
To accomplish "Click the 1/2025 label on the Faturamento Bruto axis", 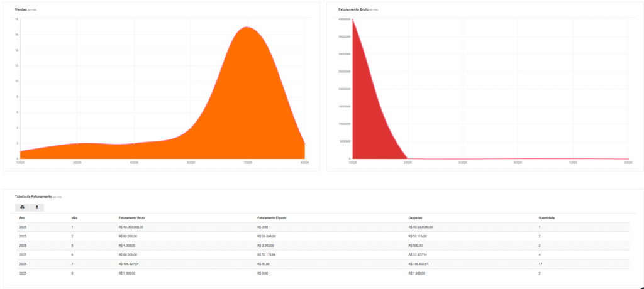I will click(x=353, y=163).
